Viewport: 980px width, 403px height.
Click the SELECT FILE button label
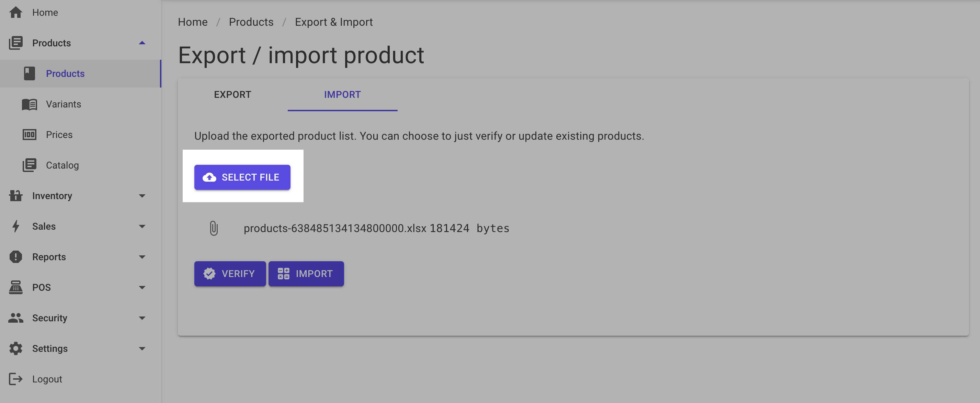[250, 177]
